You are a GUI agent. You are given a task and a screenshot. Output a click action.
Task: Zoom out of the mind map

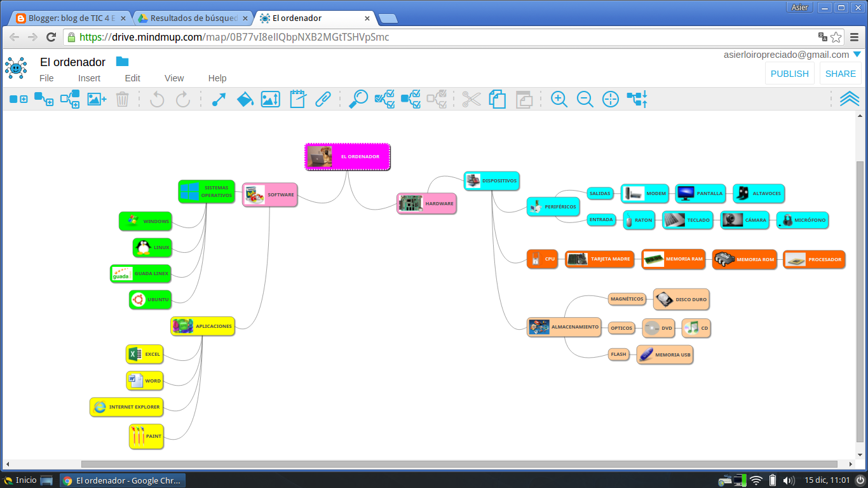(x=585, y=99)
